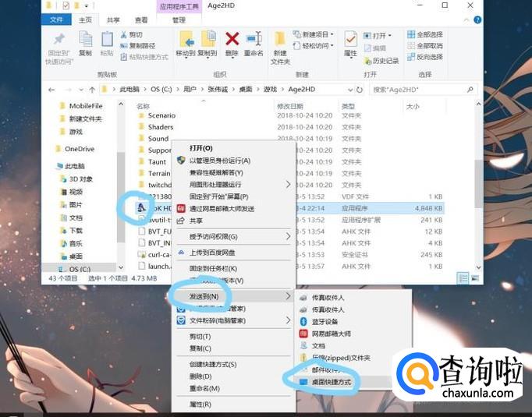Viewport: 532px width, 417px height.
Task: Expand File shredder submenu arrow
Action: [x=288, y=320]
